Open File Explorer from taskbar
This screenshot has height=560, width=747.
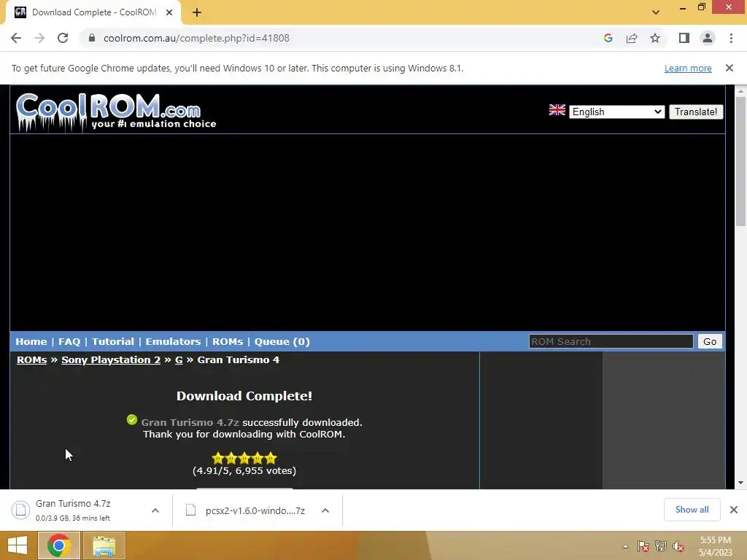pos(104,545)
